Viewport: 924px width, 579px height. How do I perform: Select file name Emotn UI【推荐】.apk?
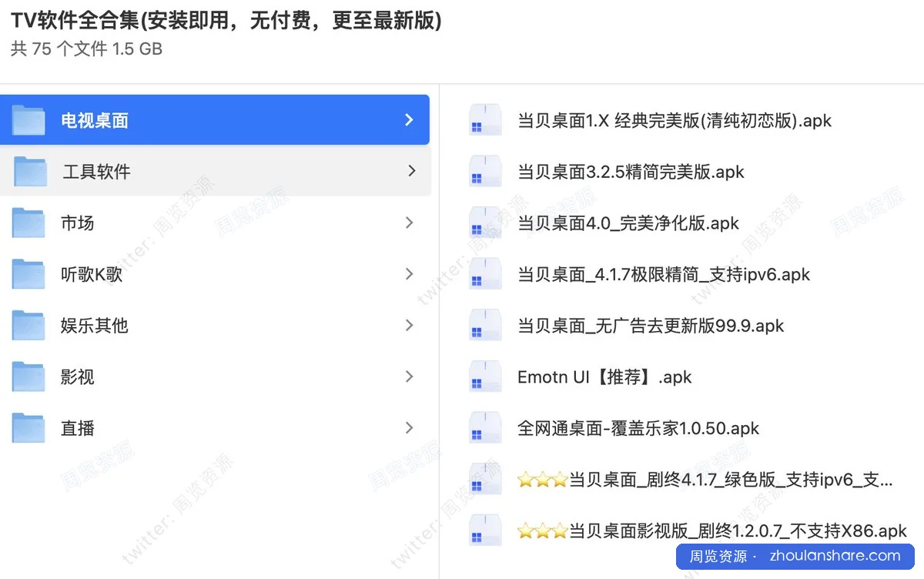point(604,377)
